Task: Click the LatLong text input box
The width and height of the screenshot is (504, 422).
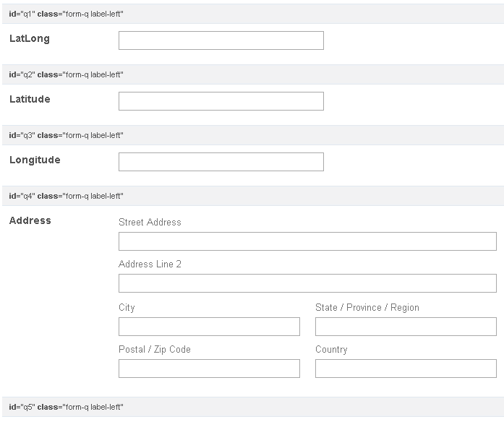Action: (221, 40)
